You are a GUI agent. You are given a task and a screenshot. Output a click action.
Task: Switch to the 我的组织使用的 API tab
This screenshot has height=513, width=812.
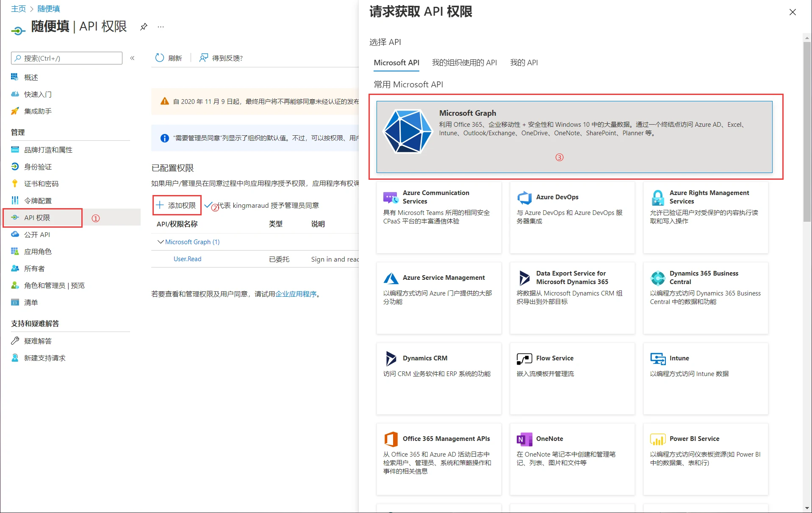[464, 63]
